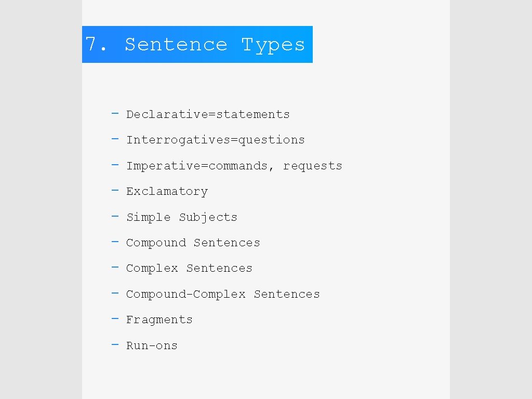Click the slide title "7. Sentence Types"
This screenshot has height=399, width=532.
point(195,45)
